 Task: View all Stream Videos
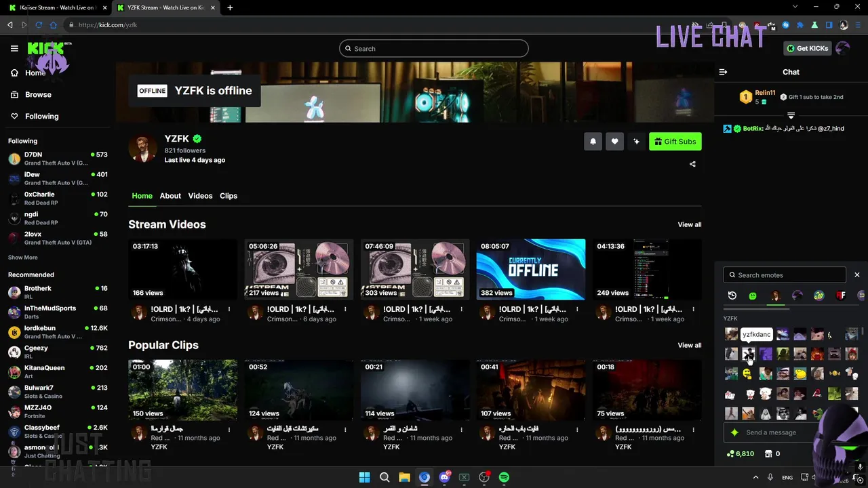[690, 225]
